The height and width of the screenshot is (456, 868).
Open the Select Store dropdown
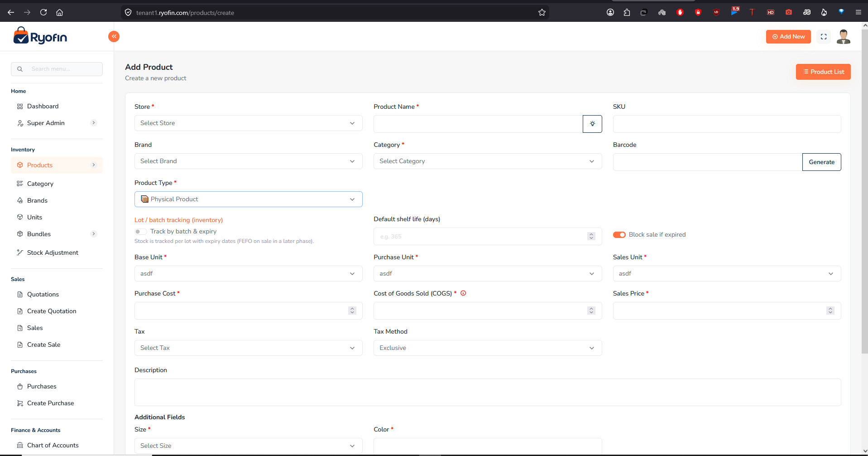click(249, 123)
